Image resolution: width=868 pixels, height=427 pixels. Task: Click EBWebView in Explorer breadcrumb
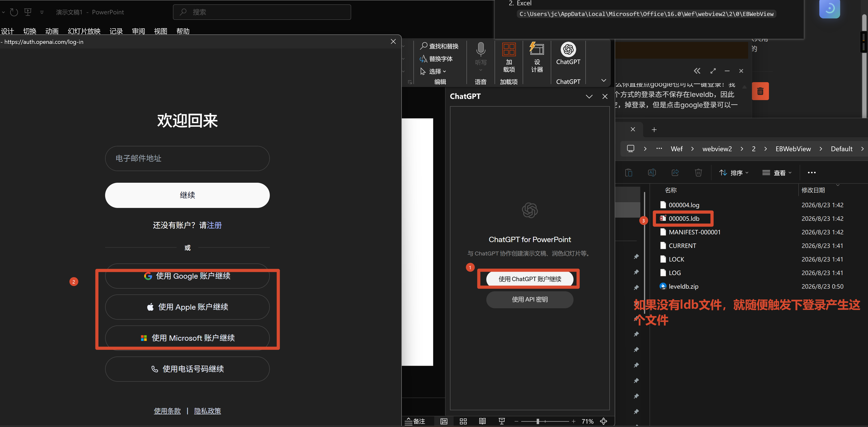pyautogui.click(x=793, y=149)
